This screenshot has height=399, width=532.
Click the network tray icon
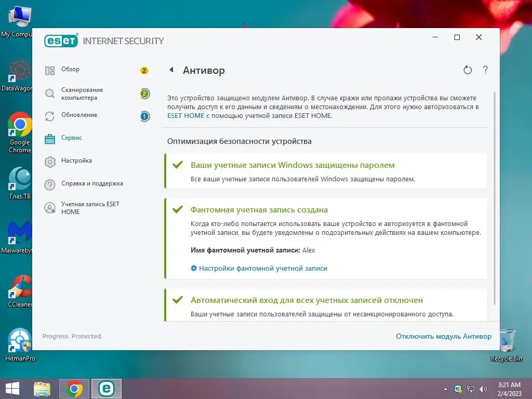pyautogui.click(x=471, y=389)
